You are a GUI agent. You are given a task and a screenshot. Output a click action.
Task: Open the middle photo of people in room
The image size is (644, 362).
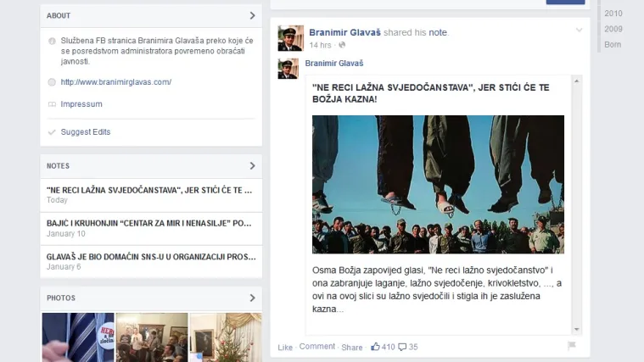152,337
